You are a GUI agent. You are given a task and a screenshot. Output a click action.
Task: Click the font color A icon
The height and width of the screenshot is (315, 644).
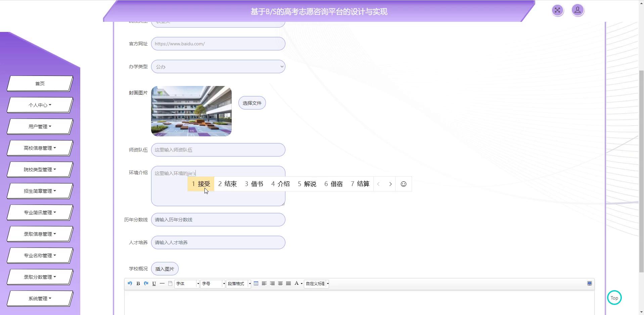296,283
